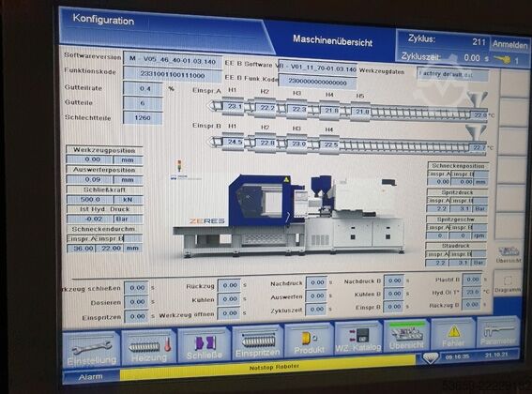Image resolution: width=532 pixels, height=394 pixels.
Task: Click the Übersicht side panel icon
Action: pos(509,254)
